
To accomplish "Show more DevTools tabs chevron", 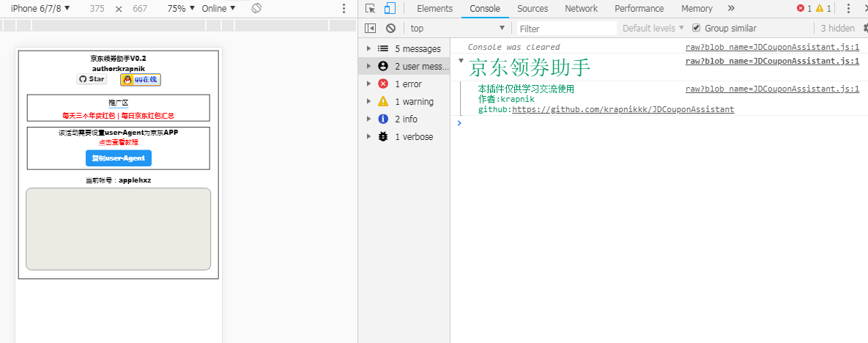I will [731, 8].
